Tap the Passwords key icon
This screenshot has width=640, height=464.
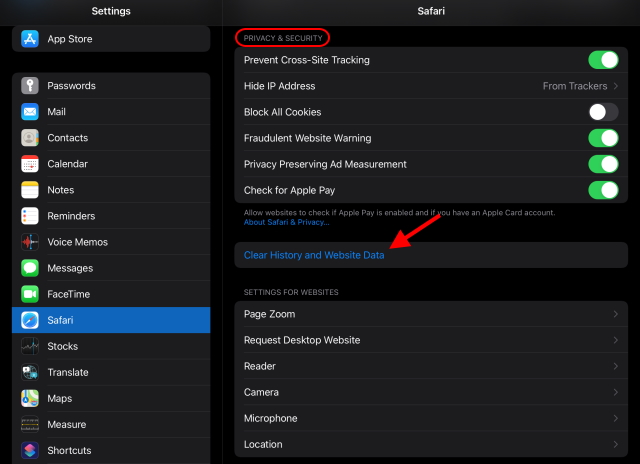coord(30,86)
